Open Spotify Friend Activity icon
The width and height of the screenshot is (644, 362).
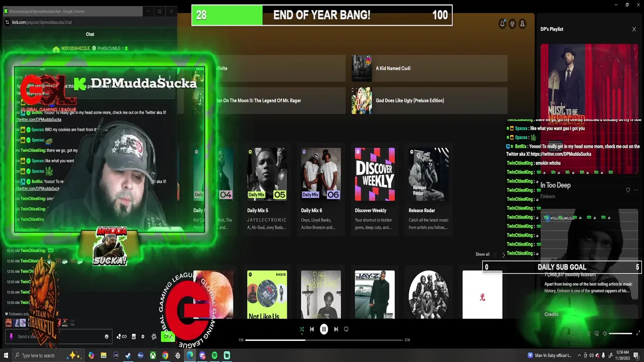tap(512, 24)
